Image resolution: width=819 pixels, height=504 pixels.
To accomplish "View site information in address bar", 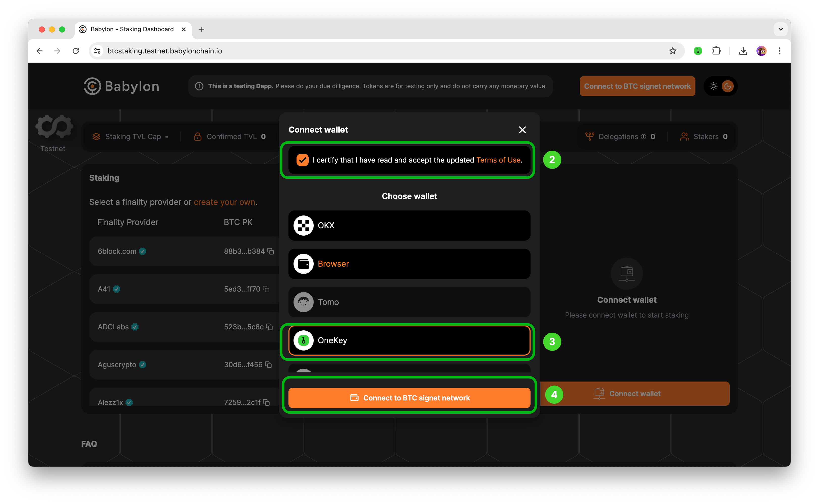I will [97, 51].
